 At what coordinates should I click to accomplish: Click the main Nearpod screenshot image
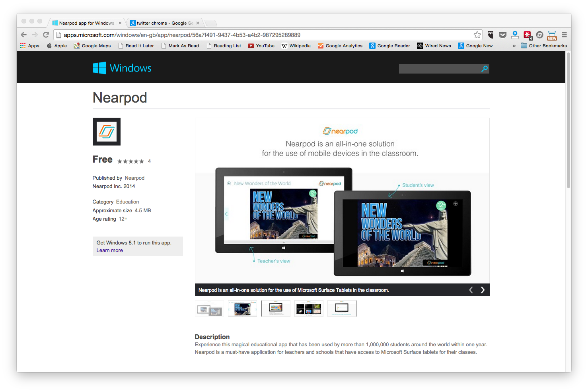(x=342, y=201)
